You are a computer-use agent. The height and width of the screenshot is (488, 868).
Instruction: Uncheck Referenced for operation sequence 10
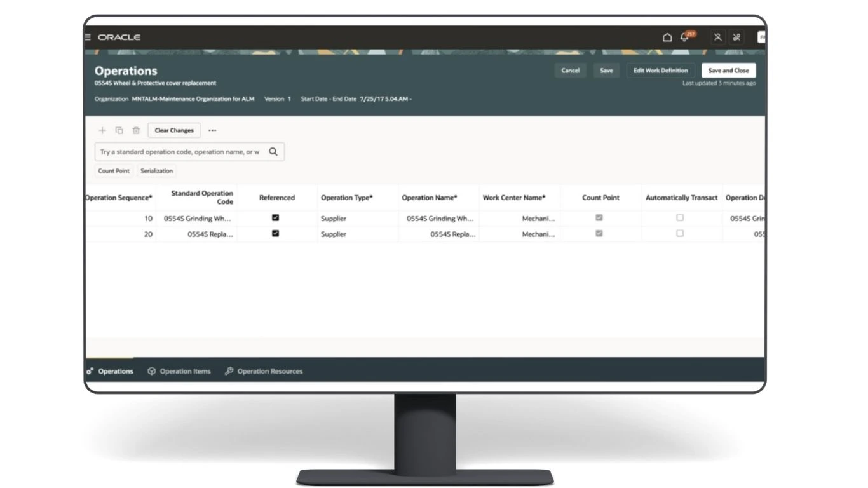pos(275,218)
